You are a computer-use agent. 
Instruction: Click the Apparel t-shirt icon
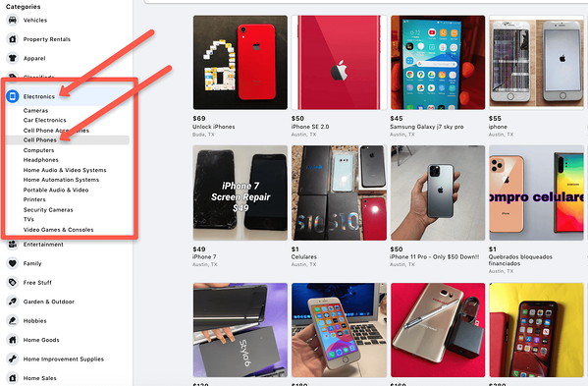pos(13,58)
